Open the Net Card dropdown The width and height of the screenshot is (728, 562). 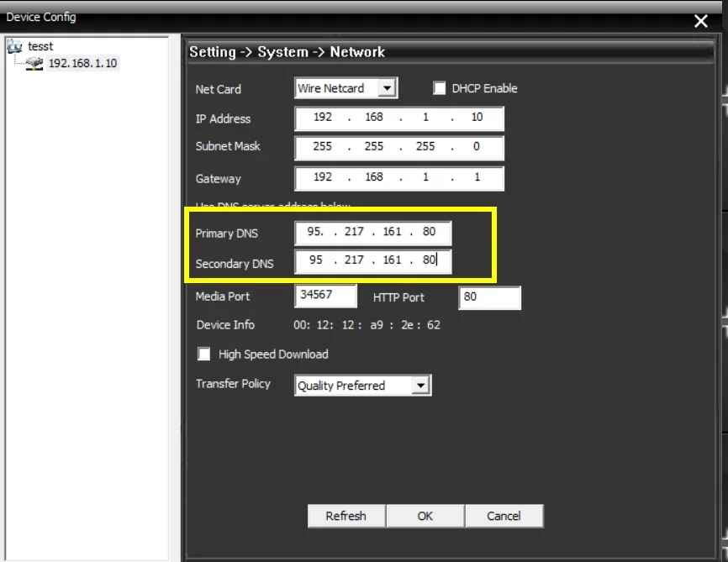tap(388, 87)
